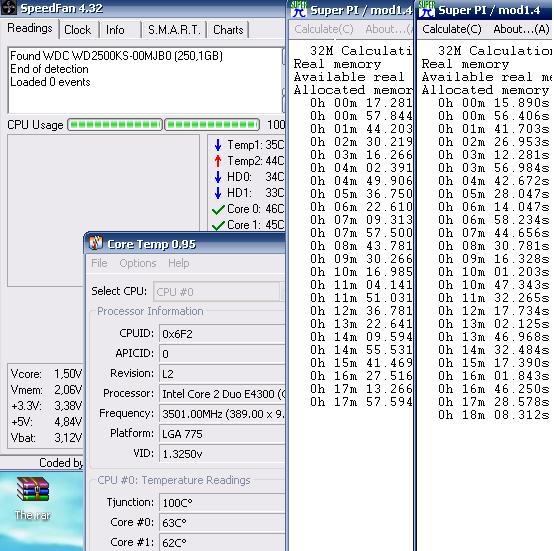Click the Temp2 reading 44C
This screenshot has height=551, width=554.
point(275,161)
